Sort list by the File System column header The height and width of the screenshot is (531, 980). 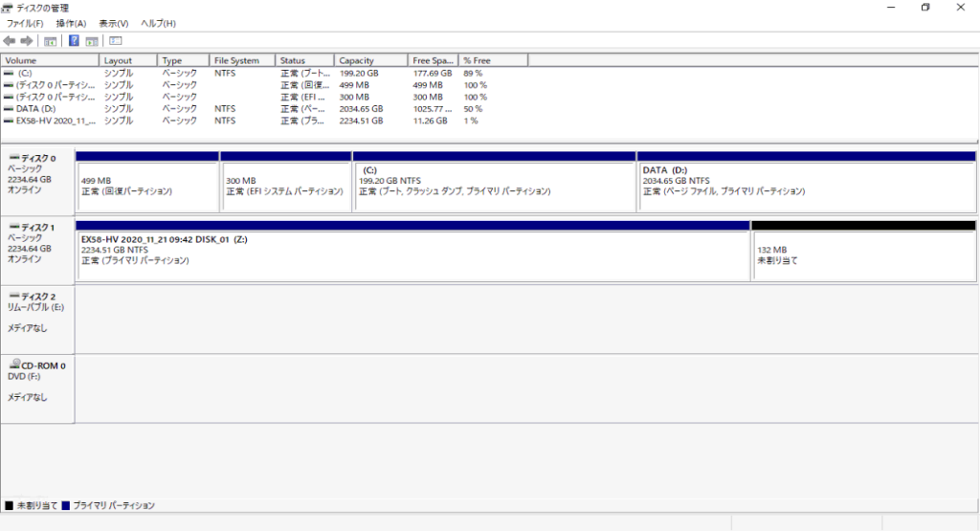click(242, 60)
